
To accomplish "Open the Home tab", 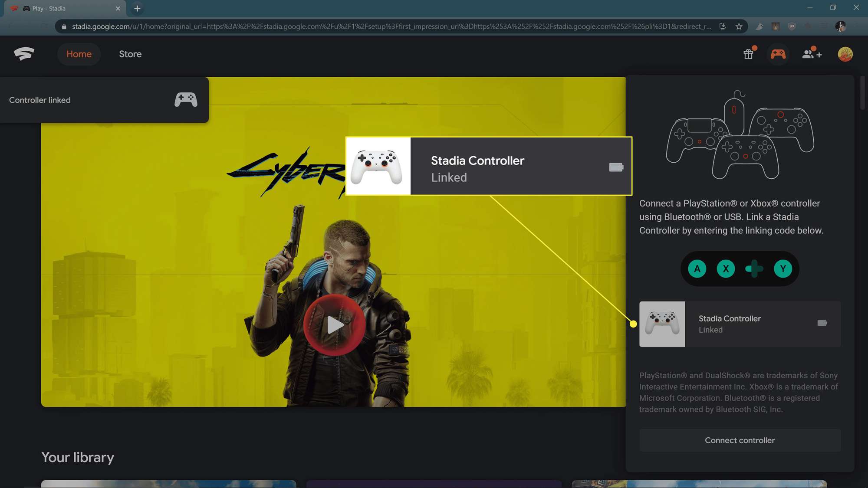I will (79, 54).
